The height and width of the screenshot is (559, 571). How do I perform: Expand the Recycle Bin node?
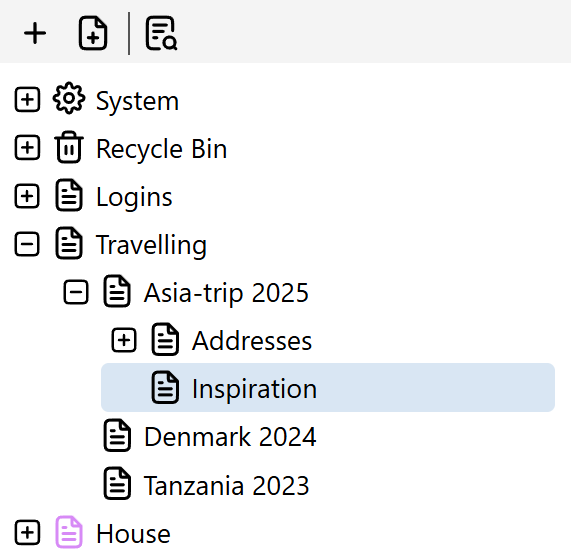click(x=27, y=147)
